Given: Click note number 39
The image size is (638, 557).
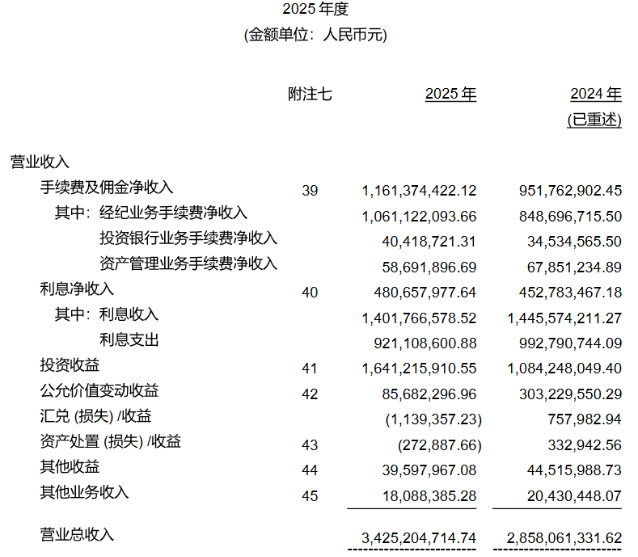Looking at the screenshot, I should click(310, 190).
